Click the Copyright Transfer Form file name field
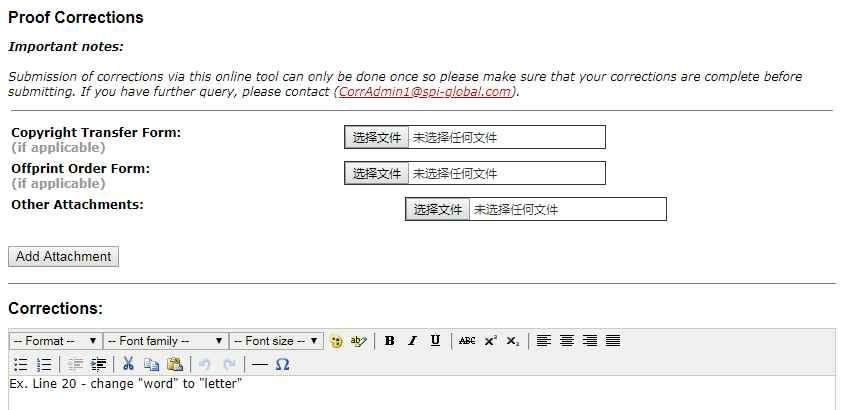This screenshot has width=841, height=410. click(507, 137)
